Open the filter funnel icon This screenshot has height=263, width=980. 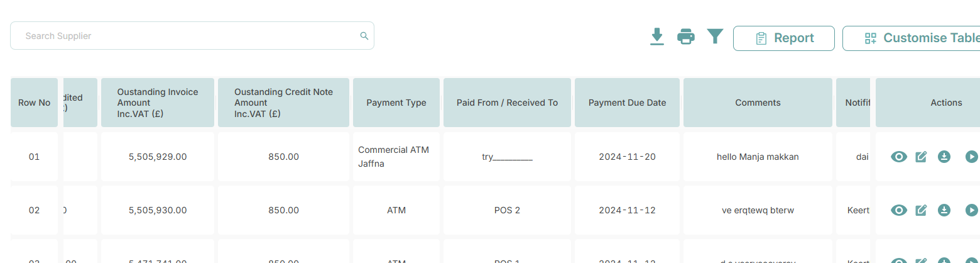point(715,36)
